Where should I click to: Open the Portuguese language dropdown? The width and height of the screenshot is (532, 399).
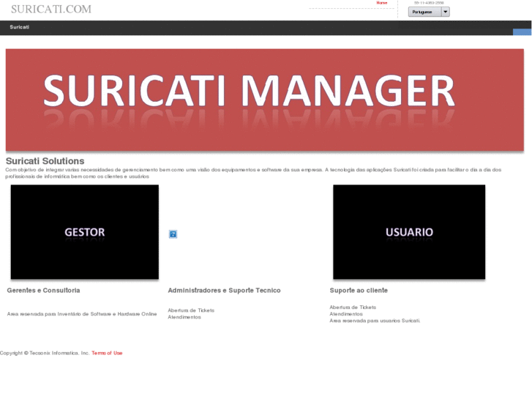[x=429, y=12]
